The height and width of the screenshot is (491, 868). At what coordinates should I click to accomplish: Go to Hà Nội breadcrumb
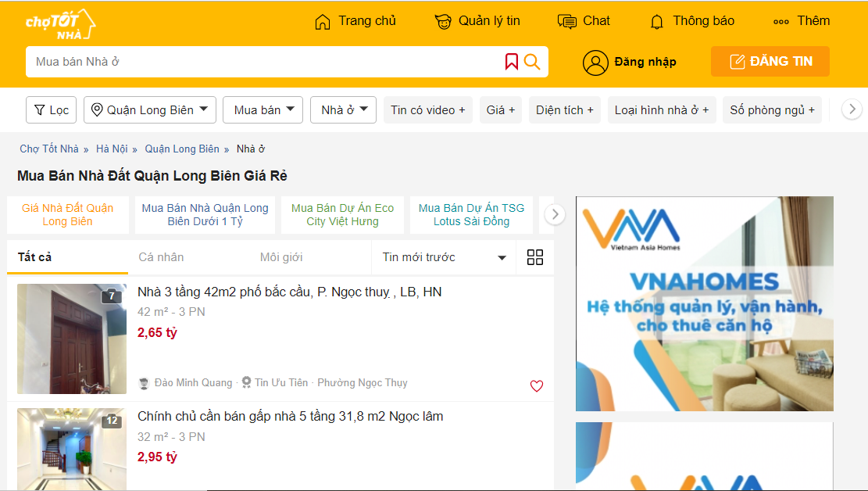click(x=112, y=149)
